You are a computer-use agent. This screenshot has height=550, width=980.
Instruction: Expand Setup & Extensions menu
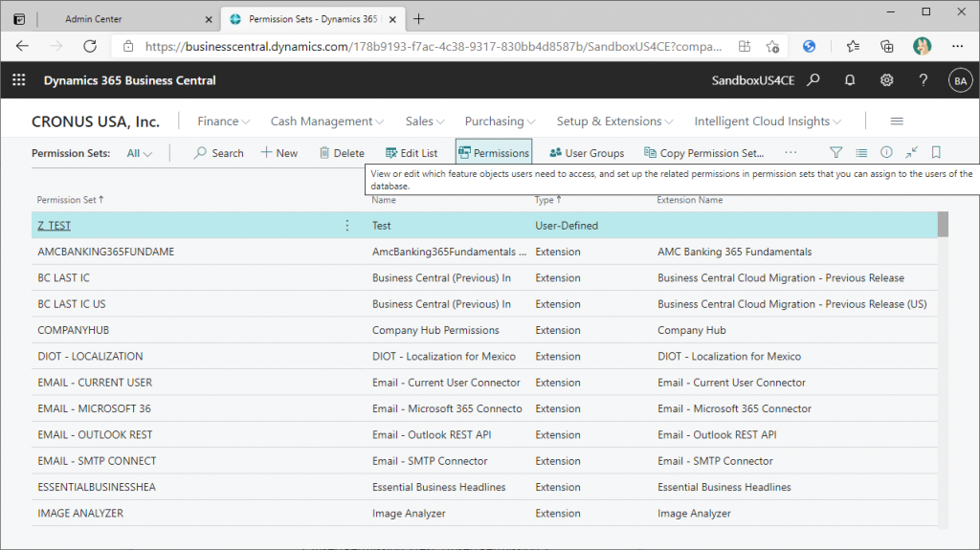coord(615,121)
